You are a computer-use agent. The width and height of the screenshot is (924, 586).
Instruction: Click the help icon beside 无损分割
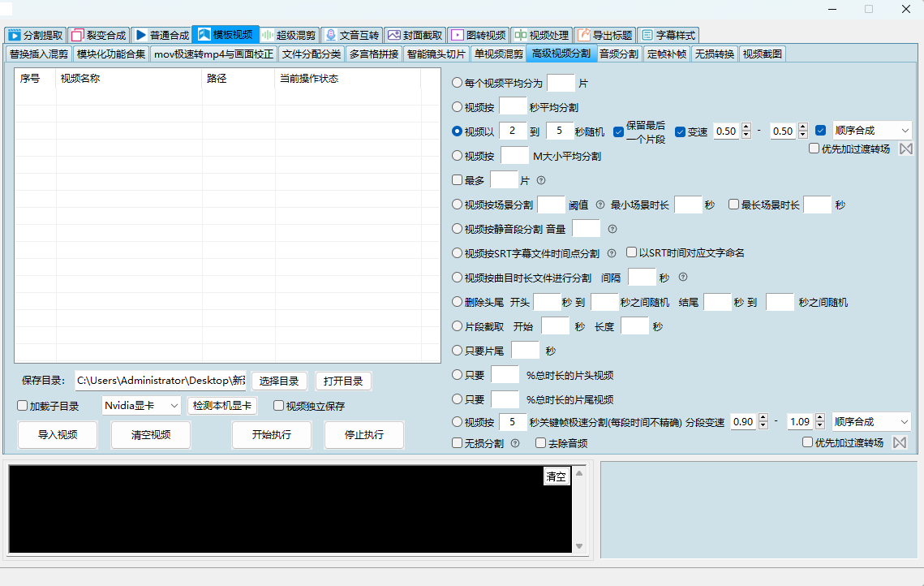click(515, 443)
